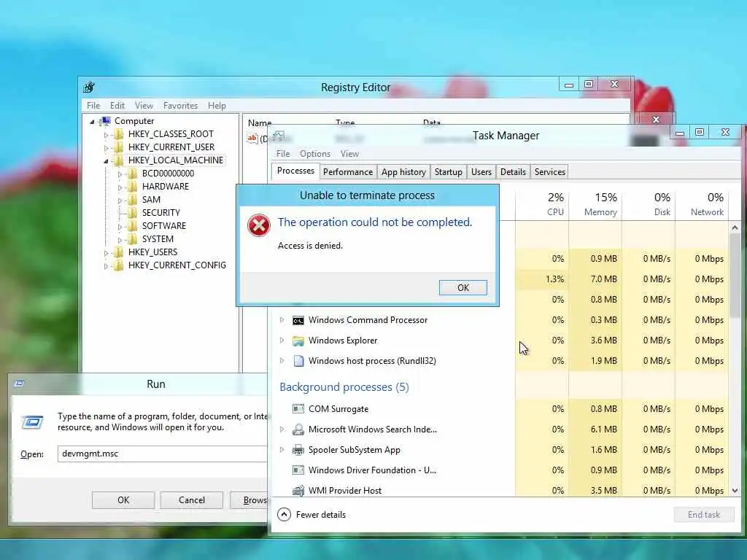Select the Microsoft Windows Search Indexer row
This screenshot has width=747, height=560.
[501, 429]
